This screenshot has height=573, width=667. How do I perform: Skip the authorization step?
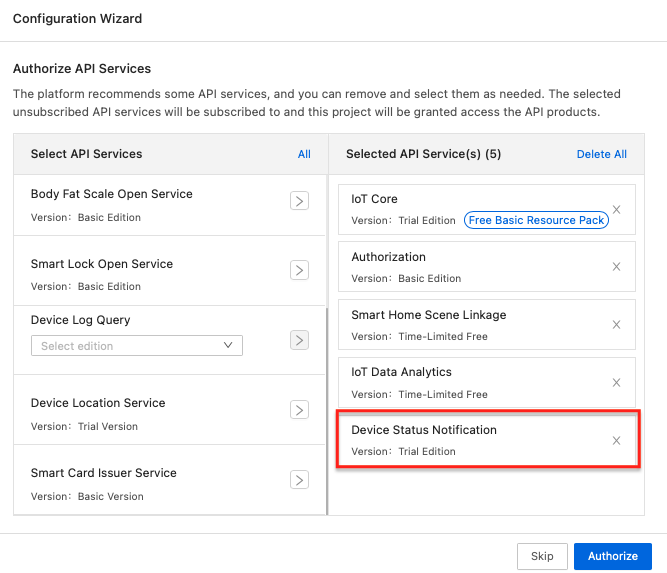(x=542, y=556)
